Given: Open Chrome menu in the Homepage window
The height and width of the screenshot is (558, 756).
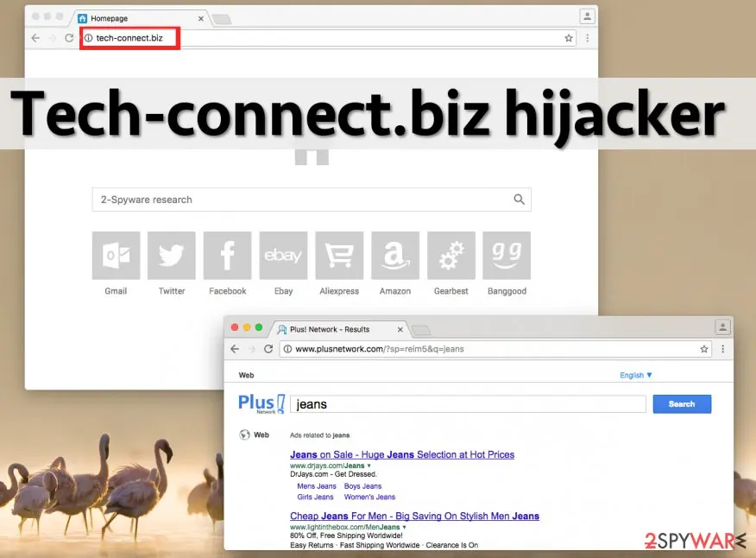Looking at the screenshot, I should 587,38.
